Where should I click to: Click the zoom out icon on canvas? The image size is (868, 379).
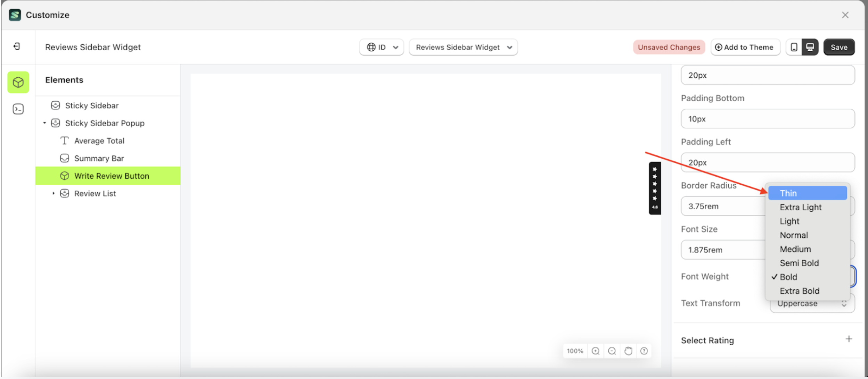click(x=612, y=351)
